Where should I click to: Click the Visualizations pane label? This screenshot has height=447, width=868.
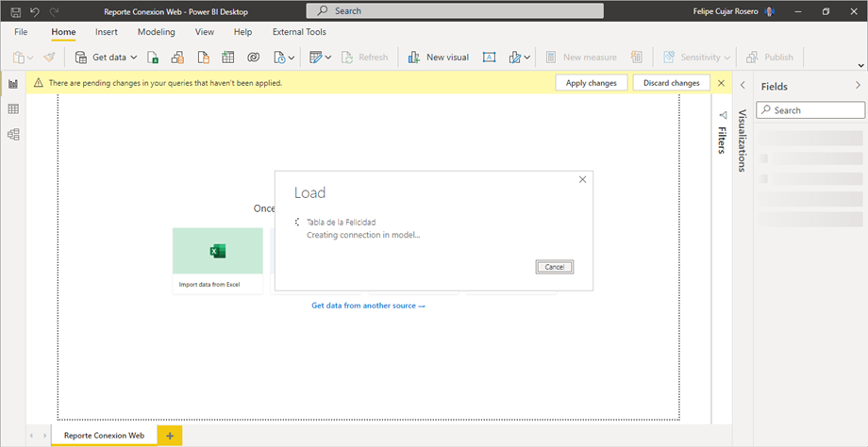click(743, 141)
